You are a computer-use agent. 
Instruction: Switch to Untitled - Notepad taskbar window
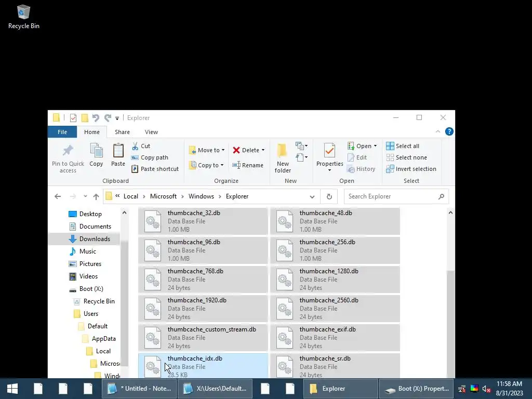[x=139, y=389]
